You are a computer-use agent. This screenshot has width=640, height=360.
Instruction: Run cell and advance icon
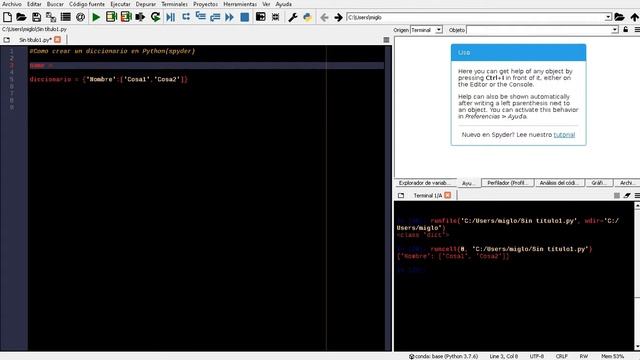[x=126, y=17]
